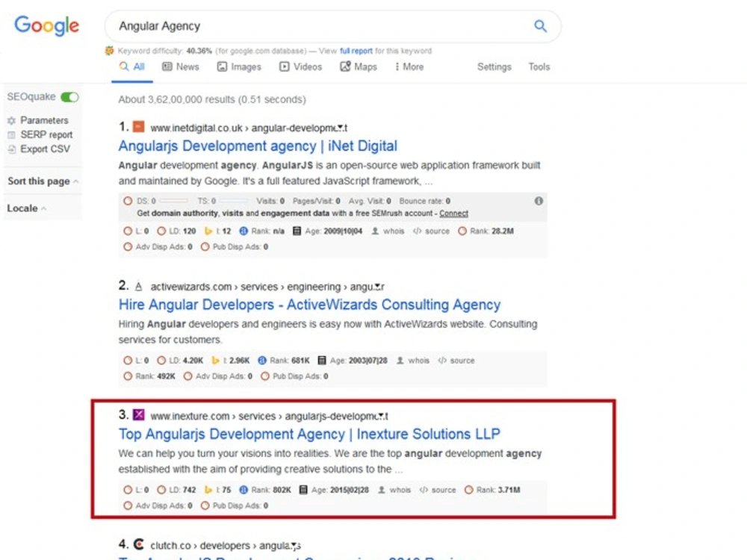Click the TS trust score bar for iNet Digital
747x560 pixels.
[x=233, y=201]
